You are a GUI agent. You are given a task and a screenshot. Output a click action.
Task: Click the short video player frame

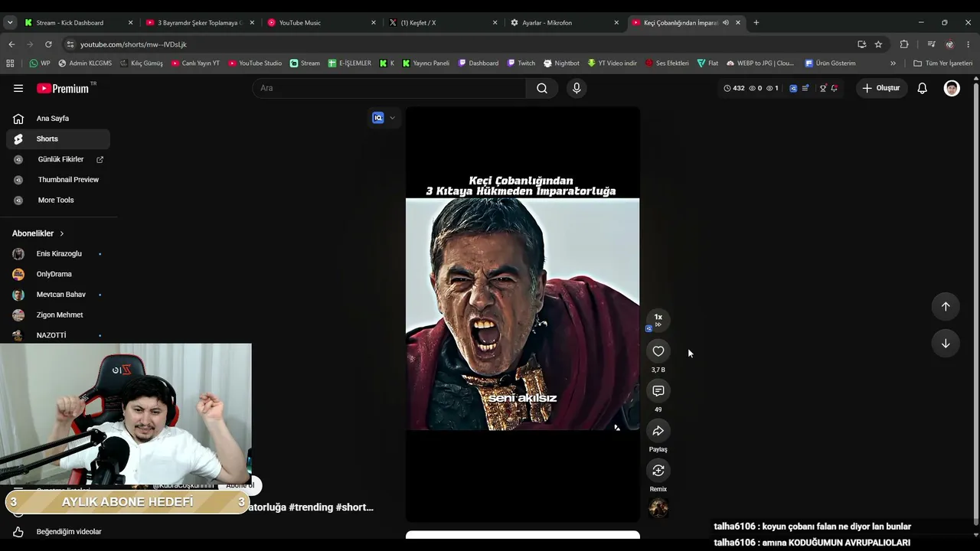coord(522,315)
